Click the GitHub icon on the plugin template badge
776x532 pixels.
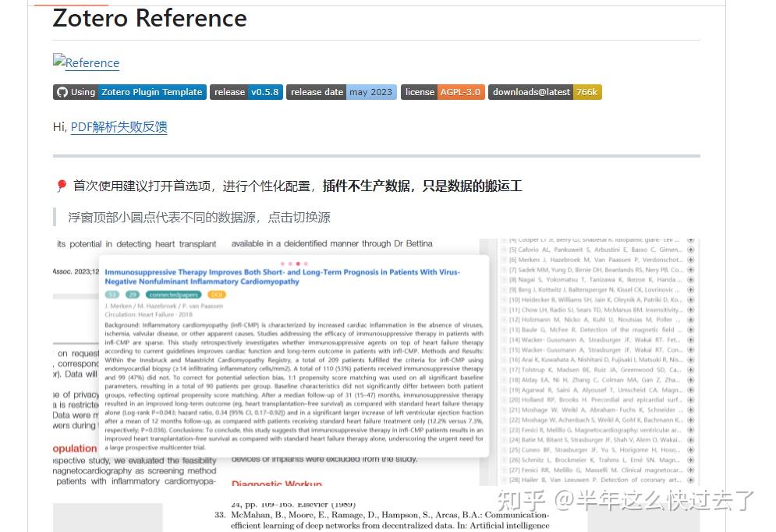point(61,91)
